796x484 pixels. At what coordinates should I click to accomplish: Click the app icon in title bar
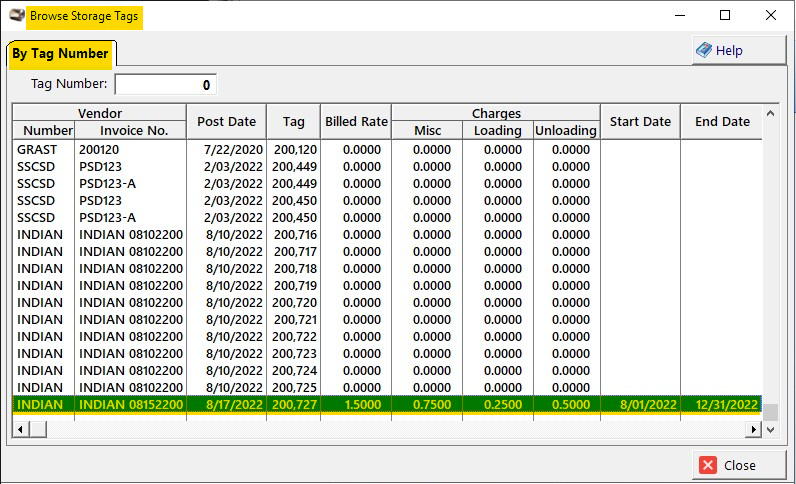16,16
